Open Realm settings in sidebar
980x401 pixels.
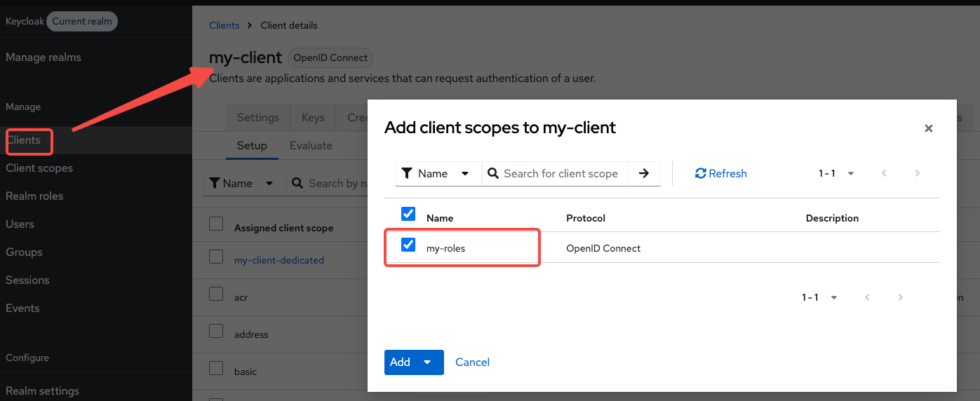click(x=96, y=390)
